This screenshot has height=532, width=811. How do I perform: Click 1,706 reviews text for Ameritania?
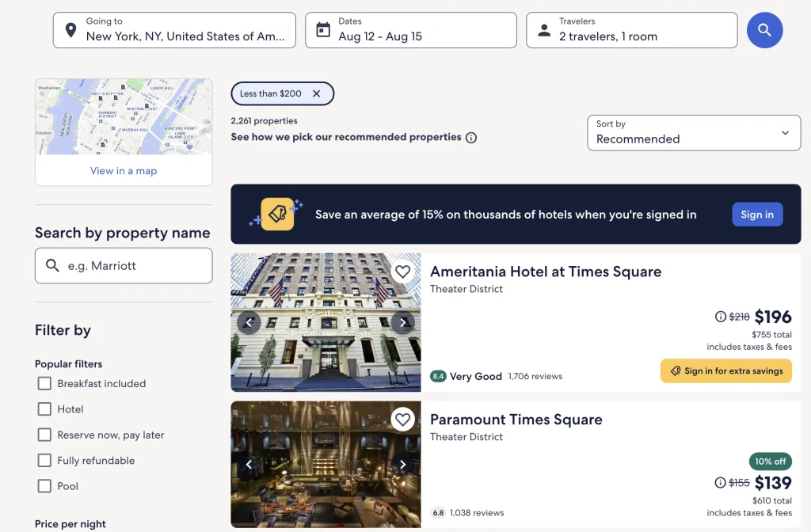click(x=535, y=376)
